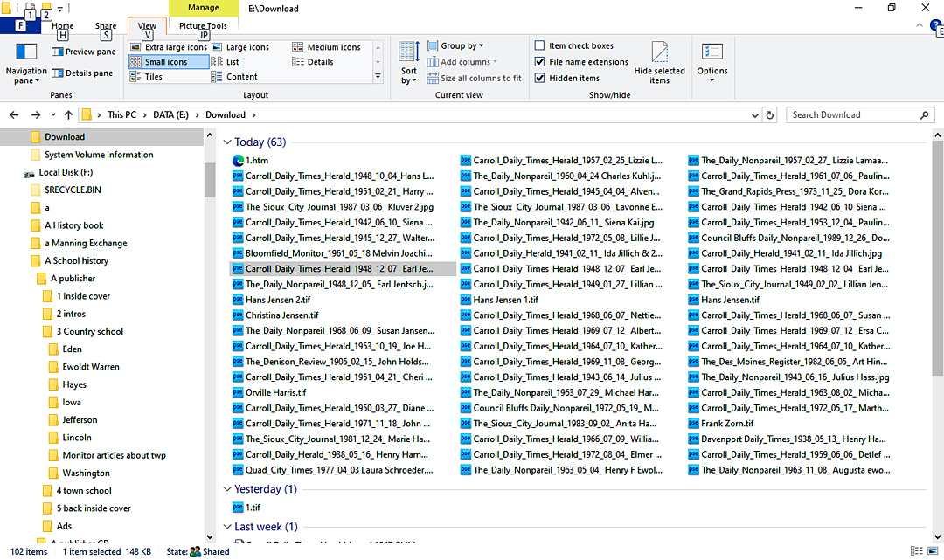This screenshot has width=944, height=560.
Task: Select Christina Jensen.tif file
Action: (275, 315)
